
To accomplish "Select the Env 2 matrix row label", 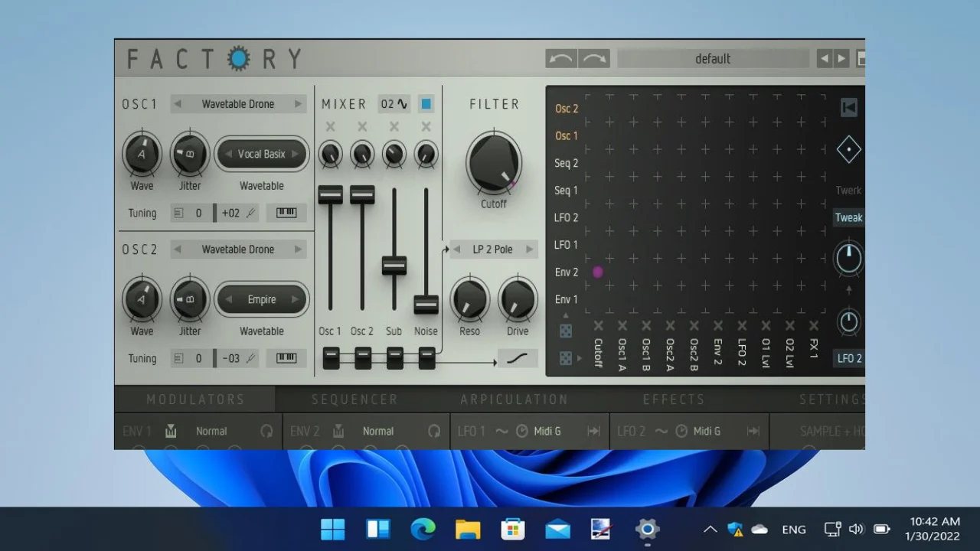I will 567,272.
